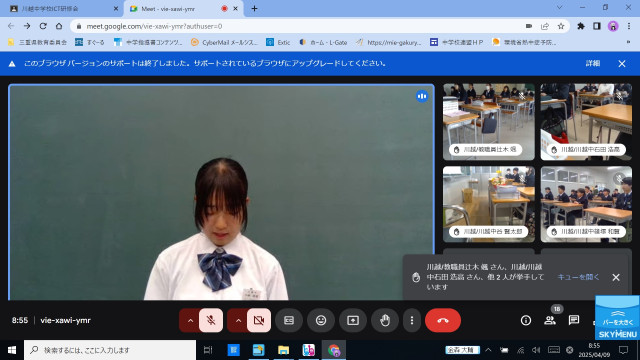This screenshot has height=360, width=640.
Task: Dismiss the raised-hand notification
Action: point(616,277)
